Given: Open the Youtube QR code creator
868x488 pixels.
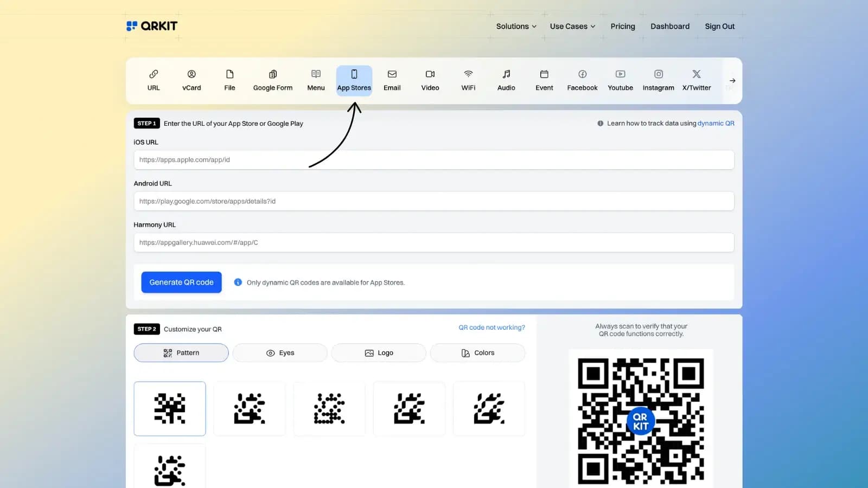Looking at the screenshot, I should 620,80.
